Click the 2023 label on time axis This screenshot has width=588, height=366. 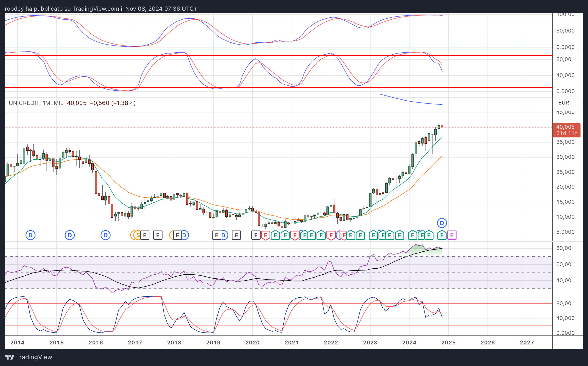tap(370, 342)
